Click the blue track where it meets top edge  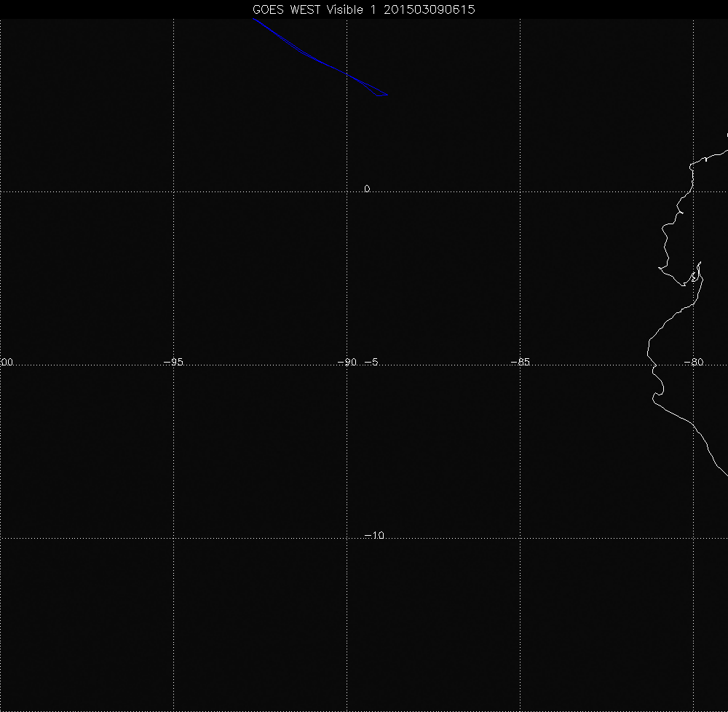click(x=253, y=20)
